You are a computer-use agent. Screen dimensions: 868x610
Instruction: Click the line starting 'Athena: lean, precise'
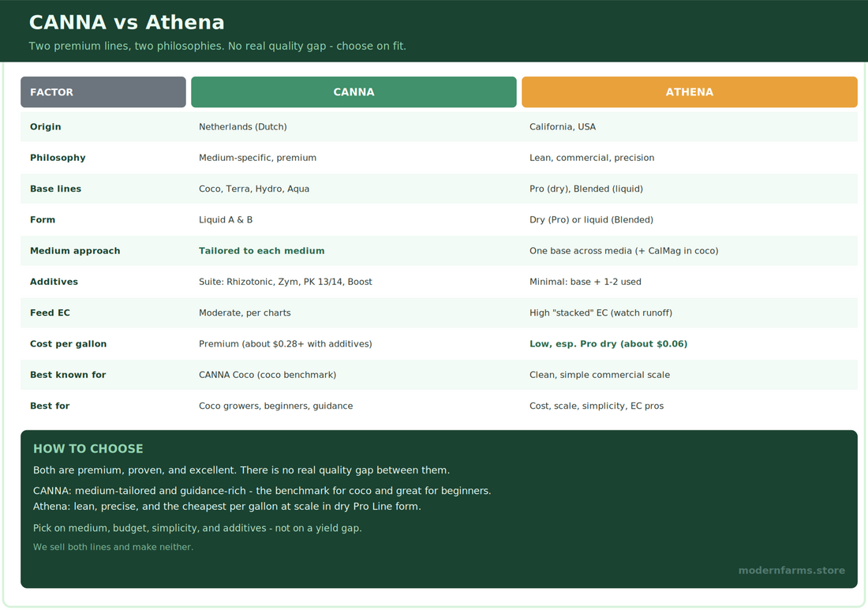pyautogui.click(x=227, y=507)
